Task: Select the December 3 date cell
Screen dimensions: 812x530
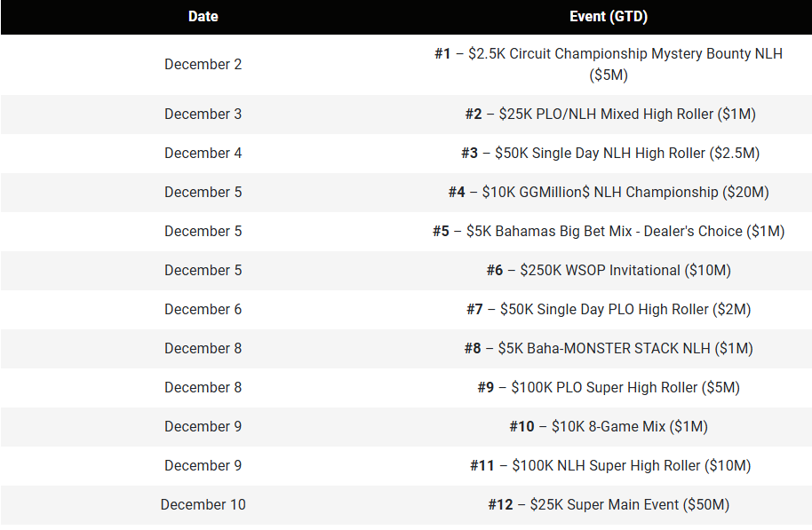Action: (203, 114)
